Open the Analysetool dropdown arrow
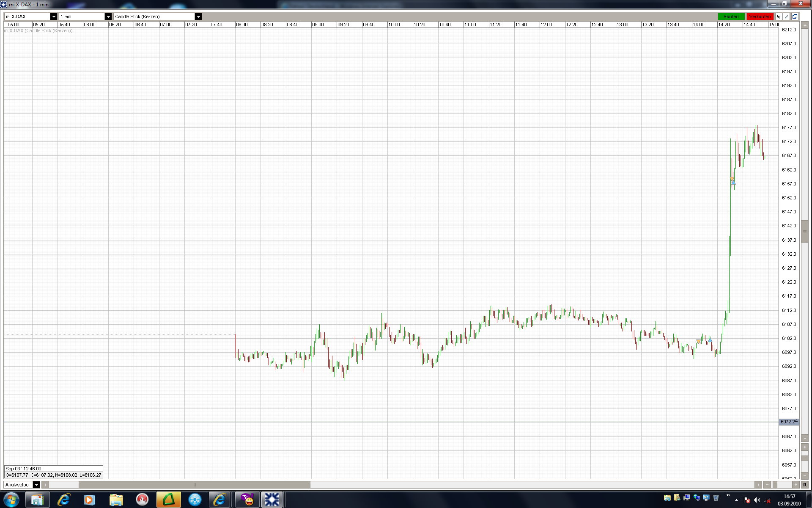Screen dimensions: 812x508 click(x=36, y=485)
